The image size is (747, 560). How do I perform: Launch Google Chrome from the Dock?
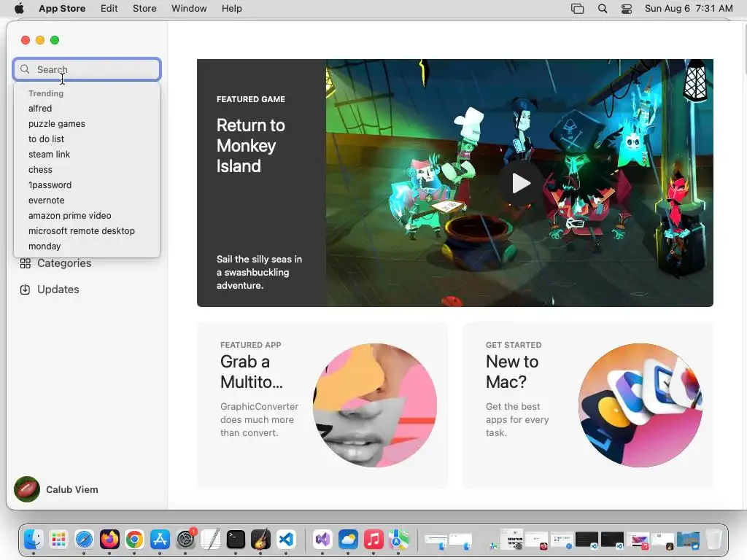point(134,540)
